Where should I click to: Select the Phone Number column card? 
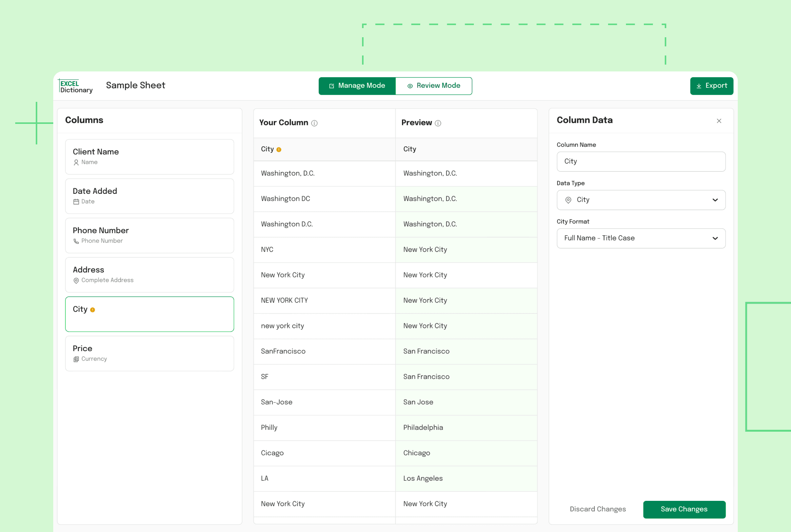pos(149,235)
